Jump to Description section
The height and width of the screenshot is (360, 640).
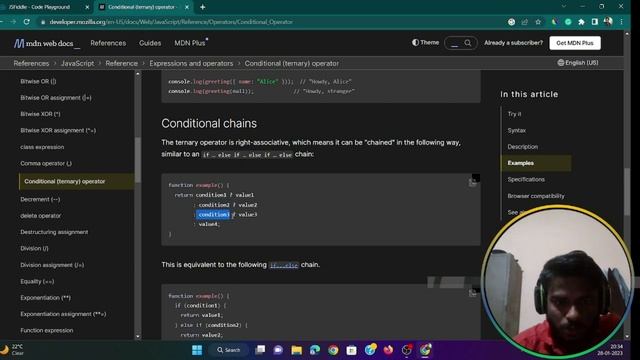(x=522, y=147)
